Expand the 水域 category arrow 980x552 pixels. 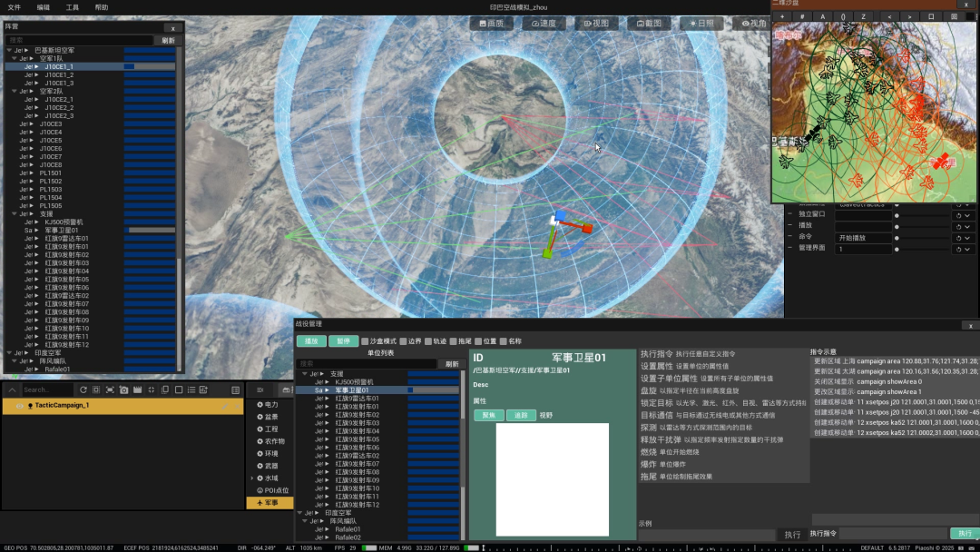point(252,478)
